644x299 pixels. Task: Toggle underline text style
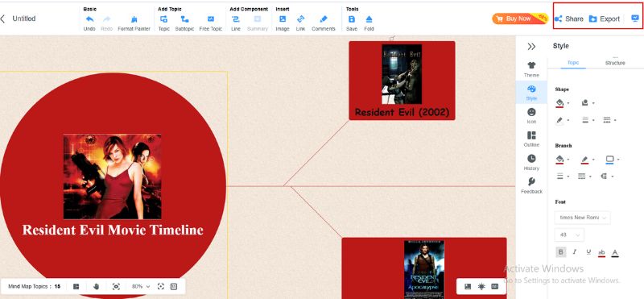(x=588, y=252)
